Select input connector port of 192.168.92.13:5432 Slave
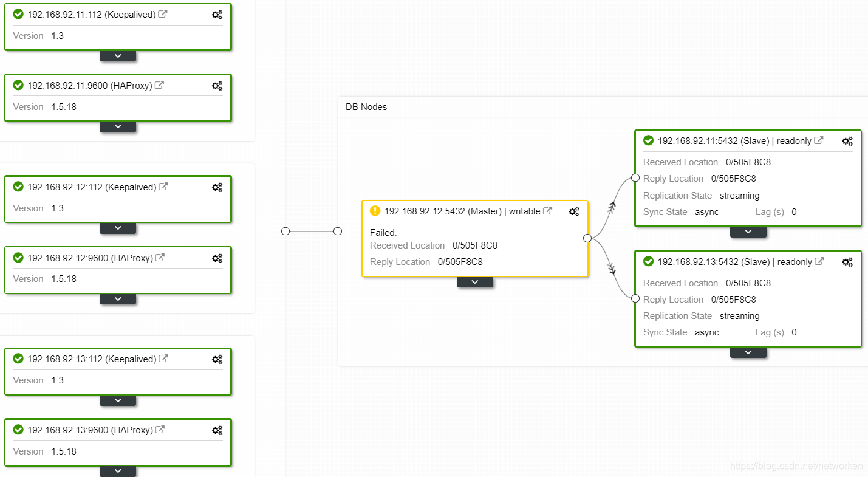The height and width of the screenshot is (477, 868). tap(635, 298)
